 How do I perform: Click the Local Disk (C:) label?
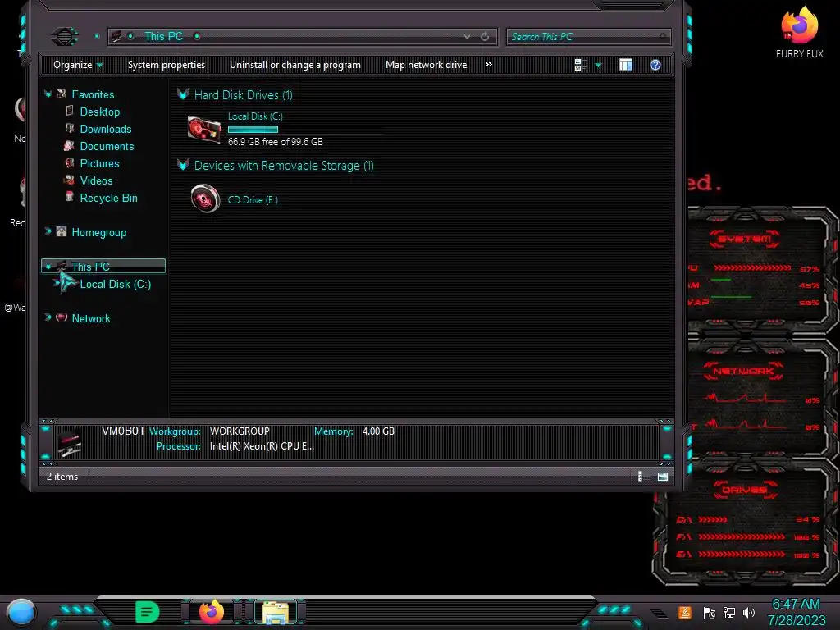[x=255, y=116]
